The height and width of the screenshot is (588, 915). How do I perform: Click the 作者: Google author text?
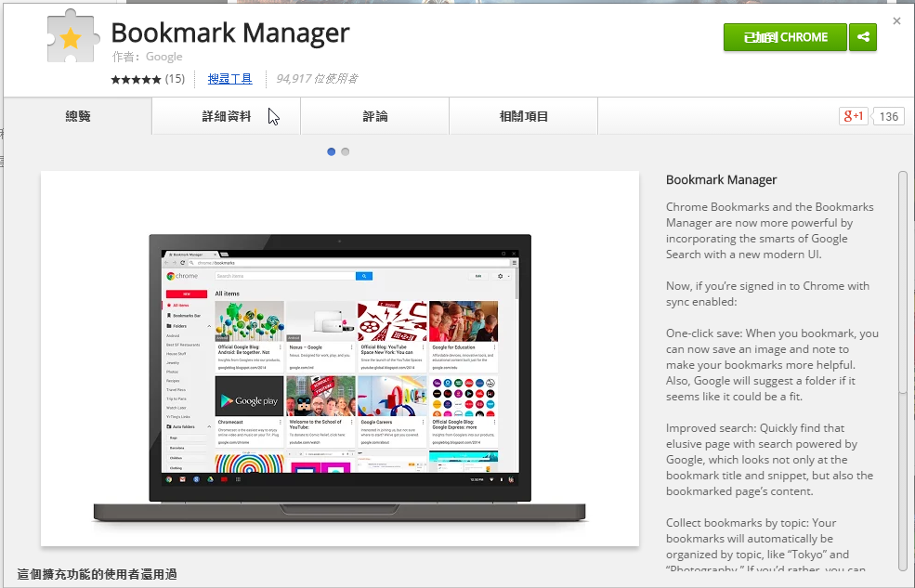[x=147, y=57]
